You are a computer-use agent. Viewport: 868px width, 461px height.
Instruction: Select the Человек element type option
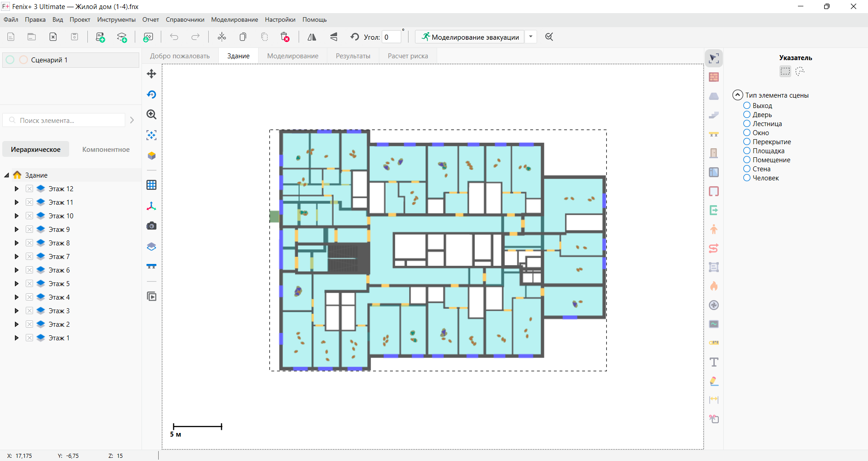click(x=747, y=178)
